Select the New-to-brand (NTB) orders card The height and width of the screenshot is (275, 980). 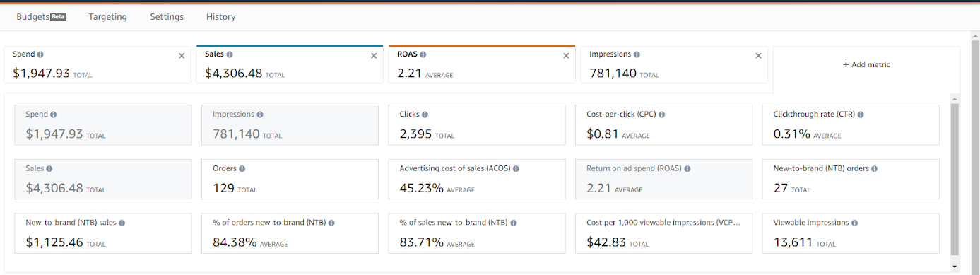click(851, 180)
